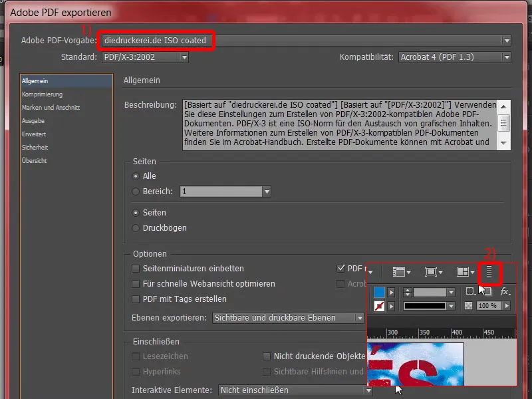Click the ruler mark labeled 300
The image size is (532, 399).
(x=392, y=332)
